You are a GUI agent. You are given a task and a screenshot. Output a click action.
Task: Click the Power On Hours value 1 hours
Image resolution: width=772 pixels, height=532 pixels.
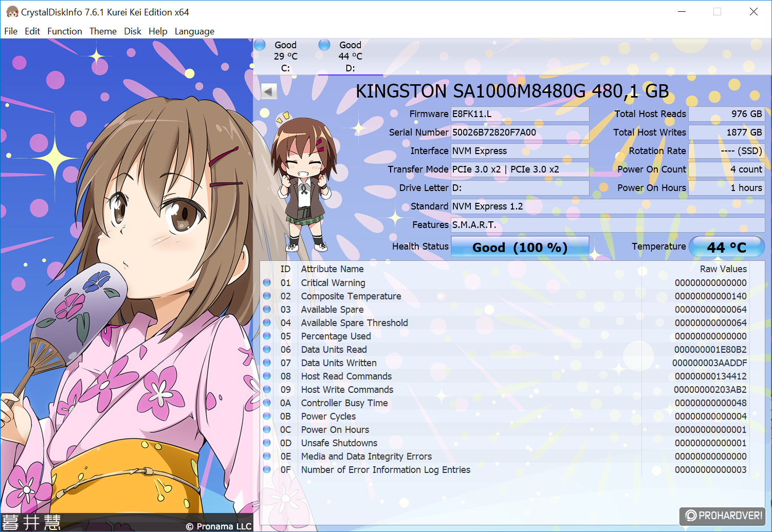(726, 188)
